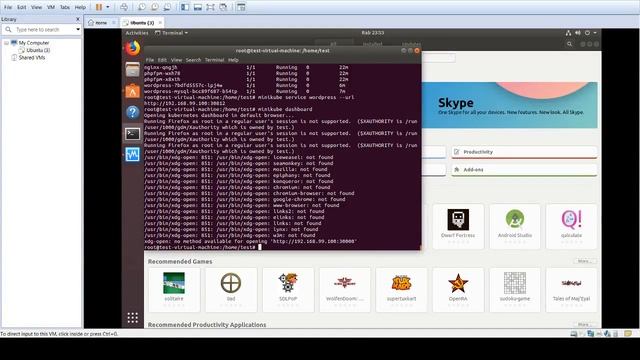
Task: Toggle the thumbnail bar view icon
Action: [198, 7]
